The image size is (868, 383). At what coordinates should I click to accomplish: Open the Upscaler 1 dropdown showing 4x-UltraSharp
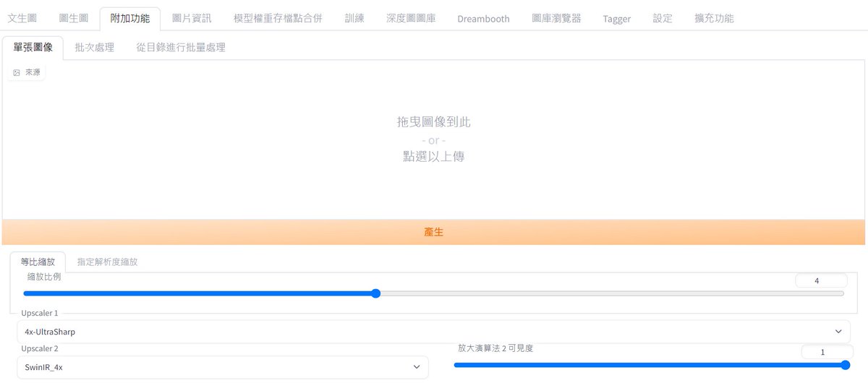[x=434, y=332]
